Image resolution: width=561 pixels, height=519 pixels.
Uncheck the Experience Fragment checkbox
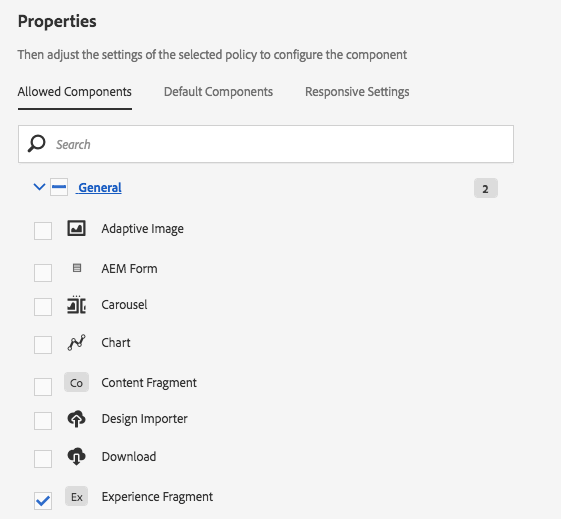[x=43, y=500]
